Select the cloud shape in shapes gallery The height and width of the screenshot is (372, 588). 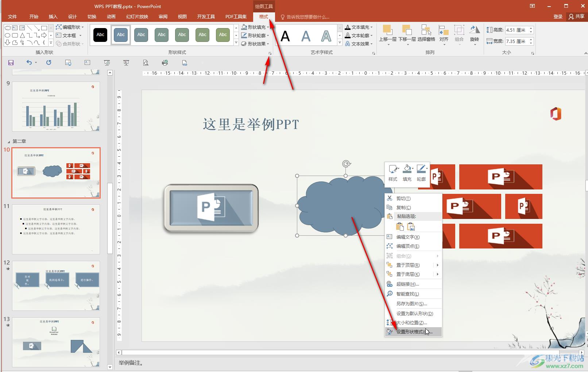[x=7, y=28]
